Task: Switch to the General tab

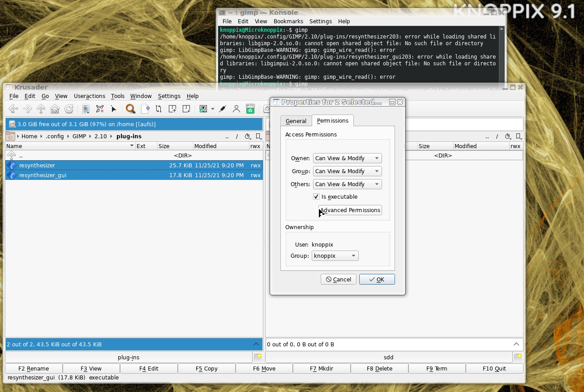Action: 296,121
